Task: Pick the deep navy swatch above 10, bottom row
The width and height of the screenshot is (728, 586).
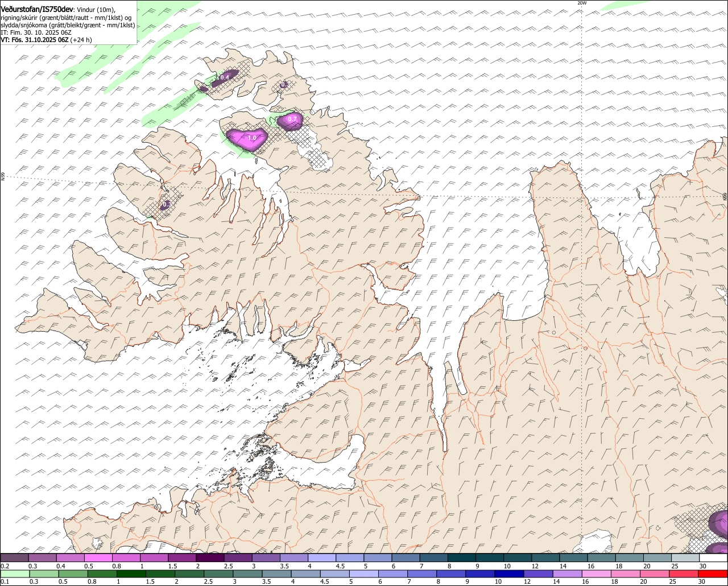Action: pyautogui.click(x=510, y=573)
